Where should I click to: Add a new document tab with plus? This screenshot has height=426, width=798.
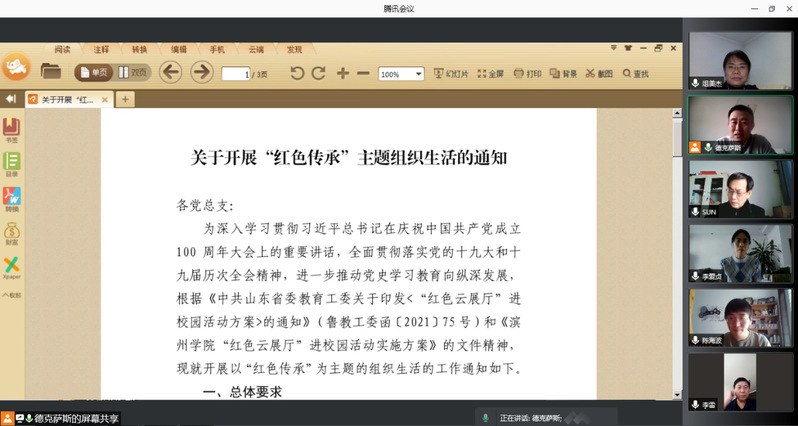[x=125, y=100]
